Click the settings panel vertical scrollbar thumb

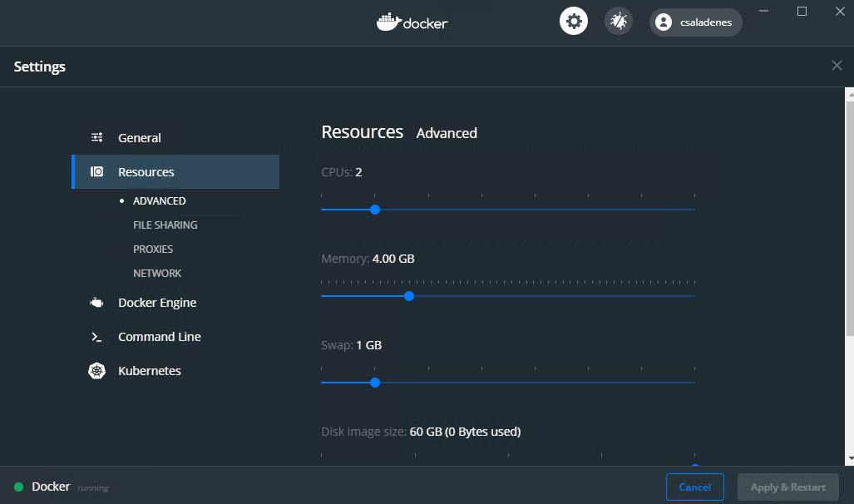[x=850, y=218]
